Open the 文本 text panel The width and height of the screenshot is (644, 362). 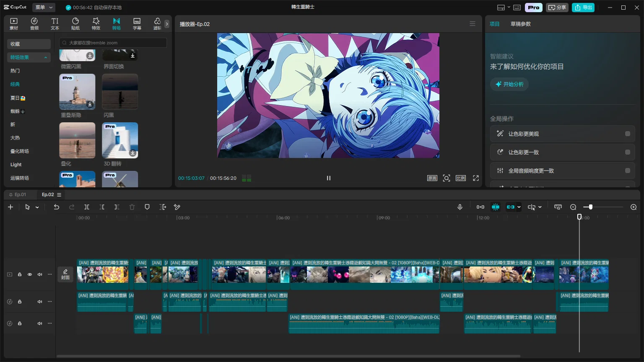[x=55, y=24]
